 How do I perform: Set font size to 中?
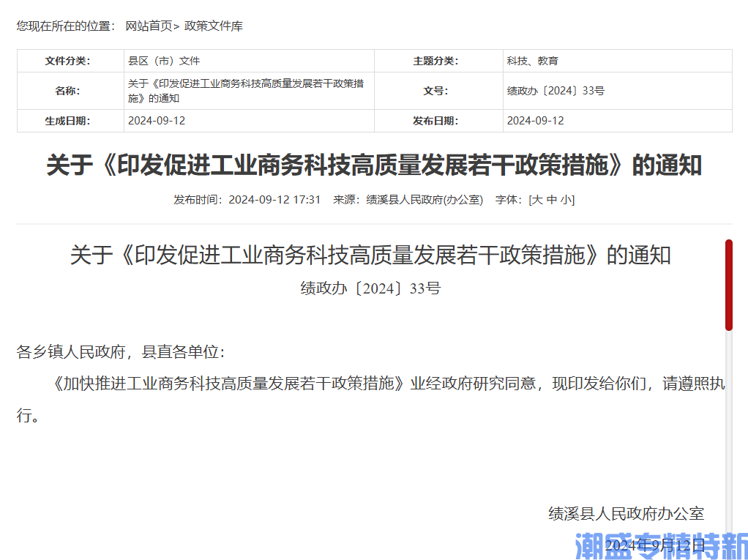tap(551, 199)
